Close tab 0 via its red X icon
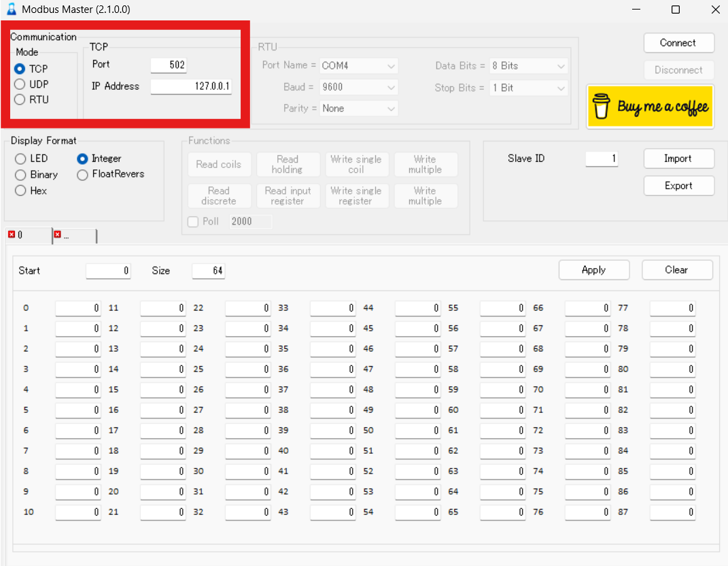This screenshot has height=566, width=728. pos(12,235)
